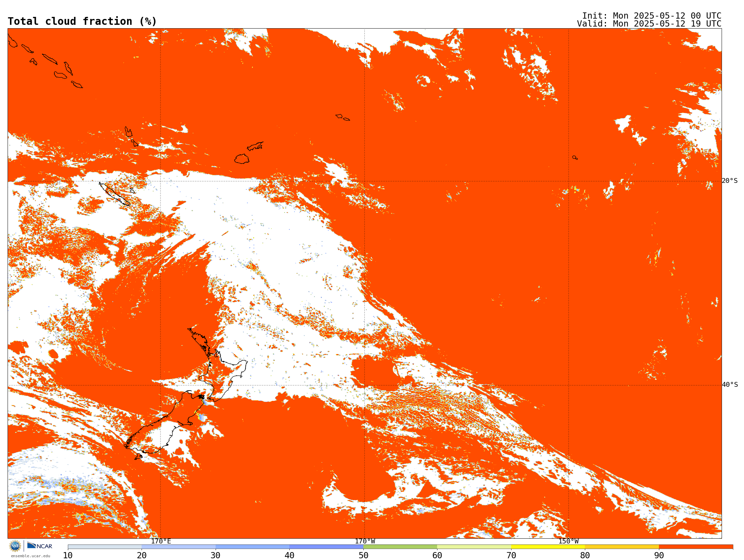Click the Vanua Levu (Fiji) island outline
This screenshot has height=560, width=744.
coord(255,146)
